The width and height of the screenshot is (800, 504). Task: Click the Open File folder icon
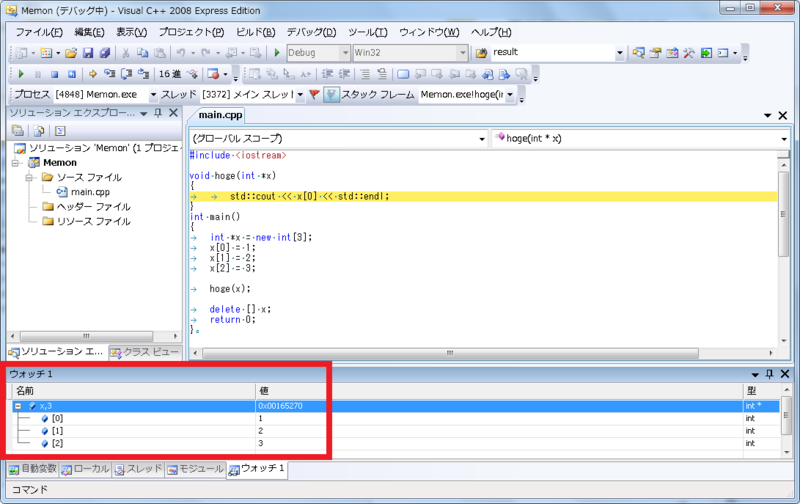click(x=71, y=53)
